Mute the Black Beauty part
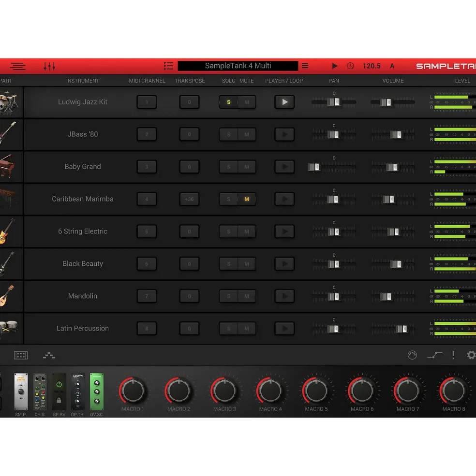Image resolution: width=476 pixels, height=476 pixels. pos(247,264)
